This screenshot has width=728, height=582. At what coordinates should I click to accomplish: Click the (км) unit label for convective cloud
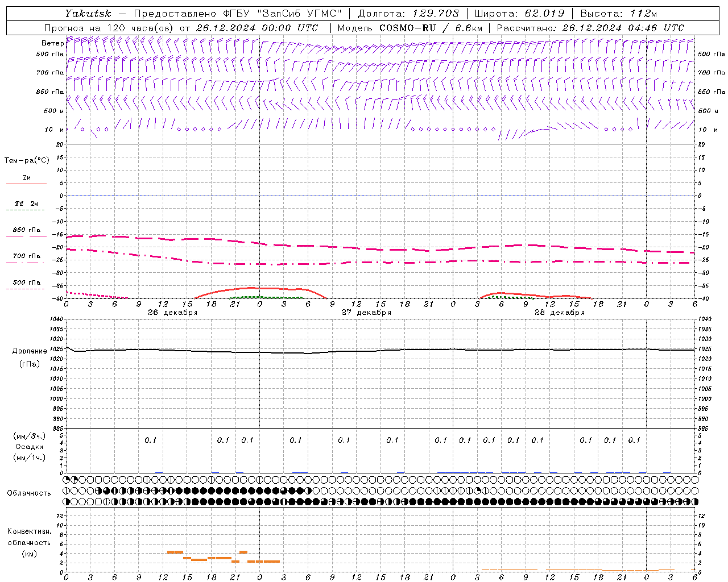(29, 554)
